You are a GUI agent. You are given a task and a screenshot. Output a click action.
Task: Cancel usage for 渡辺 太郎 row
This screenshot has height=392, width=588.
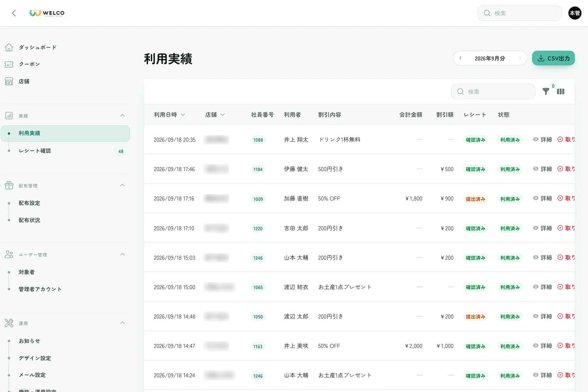pos(566,316)
